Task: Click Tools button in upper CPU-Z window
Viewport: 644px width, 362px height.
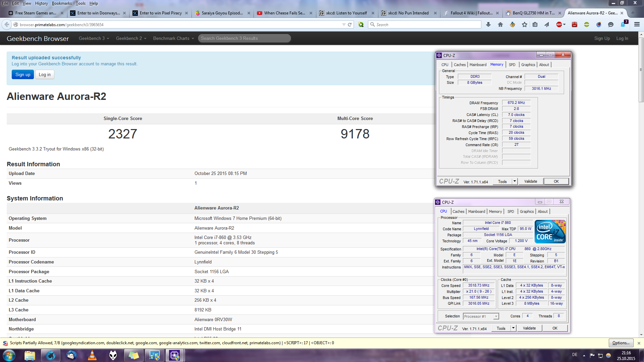Action: click(x=502, y=181)
